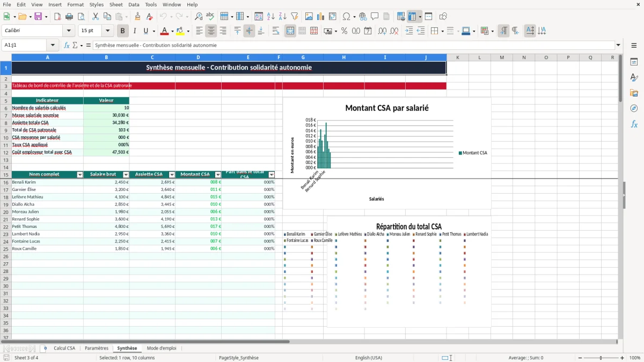Toggle Wrap Text

[276, 31]
